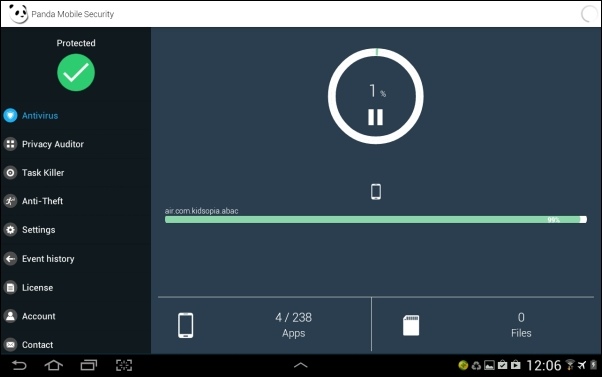Expand the up-chevron in navigation bar
This screenshot has width=602, height=377.
tap(301, 365)
